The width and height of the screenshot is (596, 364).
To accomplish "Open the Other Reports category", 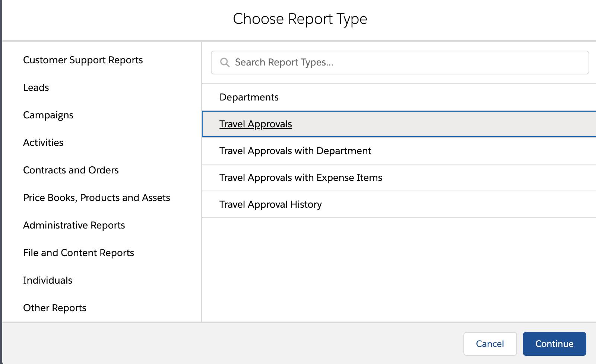I will point(54,308).
